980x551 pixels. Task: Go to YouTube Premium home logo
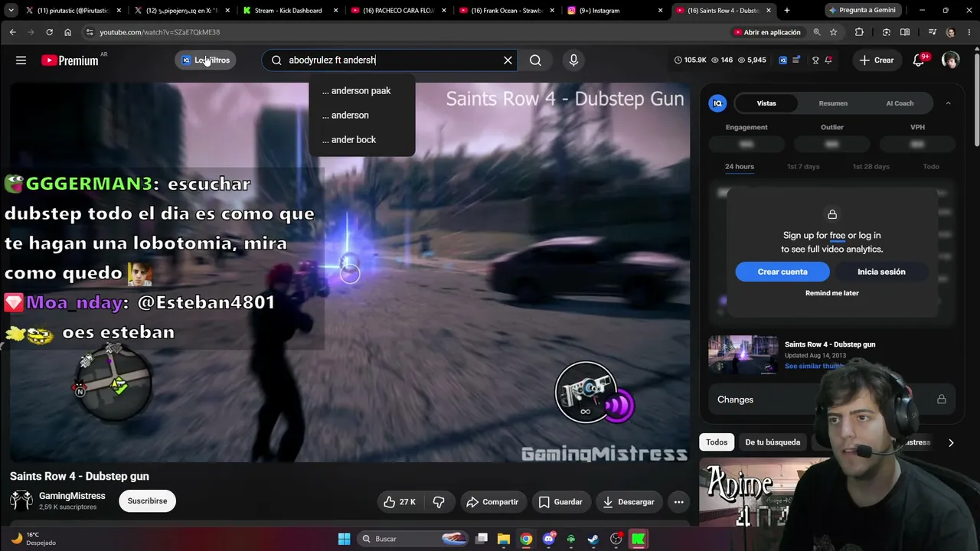(70, 60)
